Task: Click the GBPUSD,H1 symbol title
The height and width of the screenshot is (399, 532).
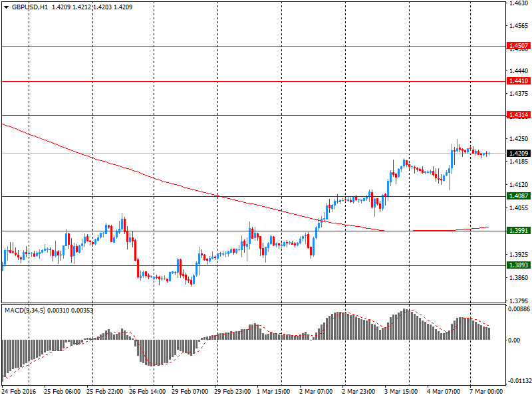Action: 30,7
